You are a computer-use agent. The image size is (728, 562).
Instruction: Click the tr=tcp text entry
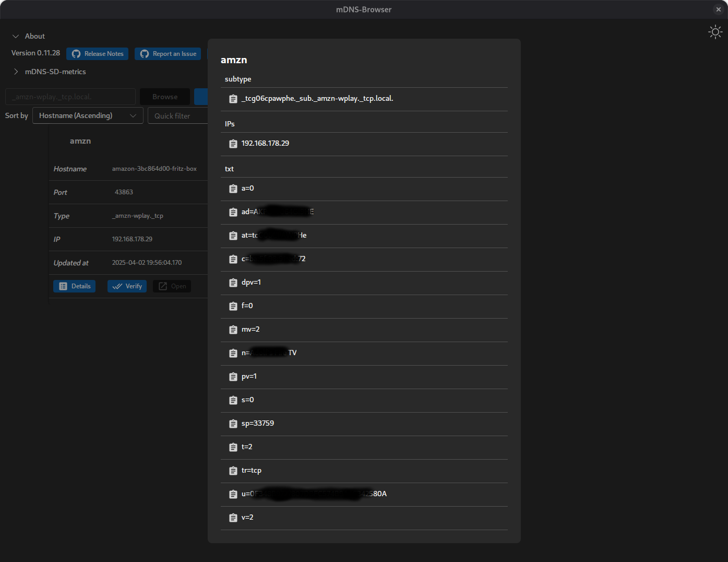[252, 470]
